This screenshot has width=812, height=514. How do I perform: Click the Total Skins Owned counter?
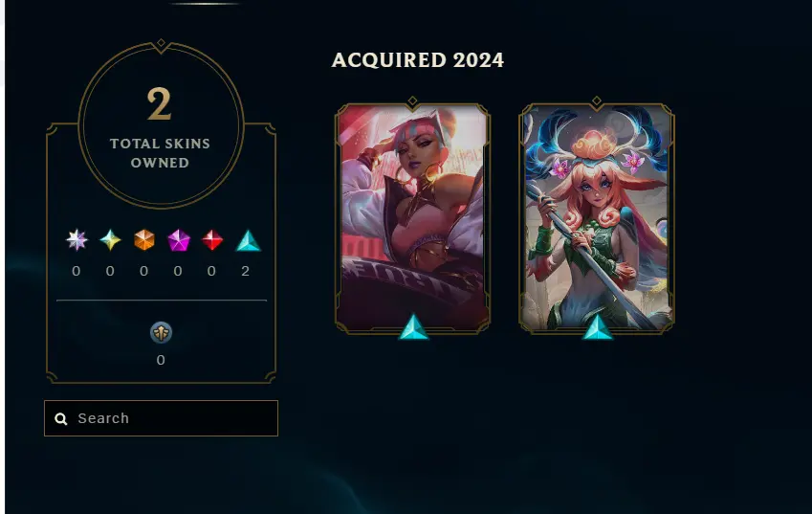pyautogui.click(x=161, y=126)
